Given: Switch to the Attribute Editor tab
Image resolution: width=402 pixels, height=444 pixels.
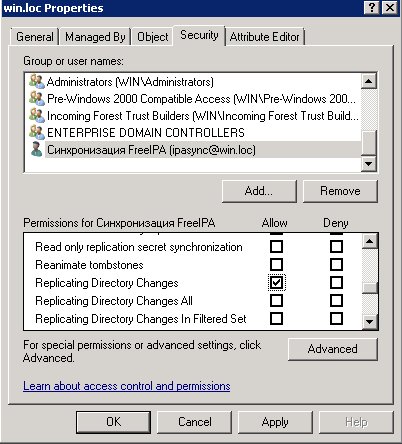Looking at the screenshot, I should (265, 37).
